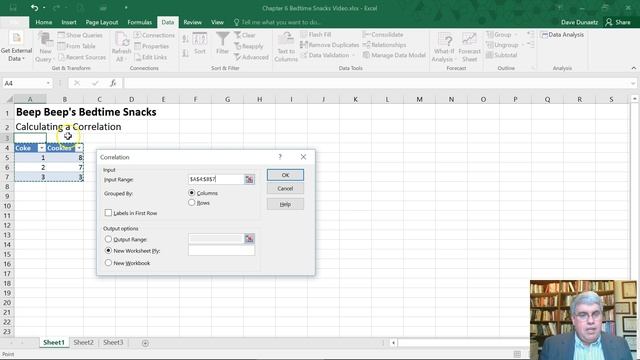Open the Name Box dropdown

[x=48, y=83]
